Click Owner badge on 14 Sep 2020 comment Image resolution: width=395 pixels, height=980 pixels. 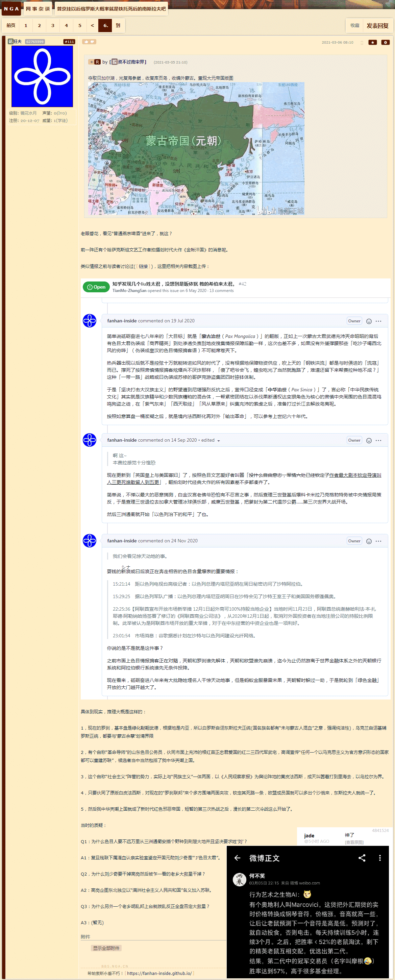click(354, 441)
